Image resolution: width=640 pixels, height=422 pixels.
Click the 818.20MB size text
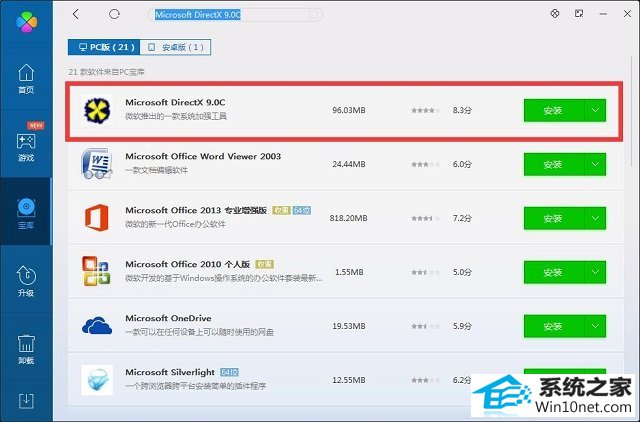pos(349,218)
